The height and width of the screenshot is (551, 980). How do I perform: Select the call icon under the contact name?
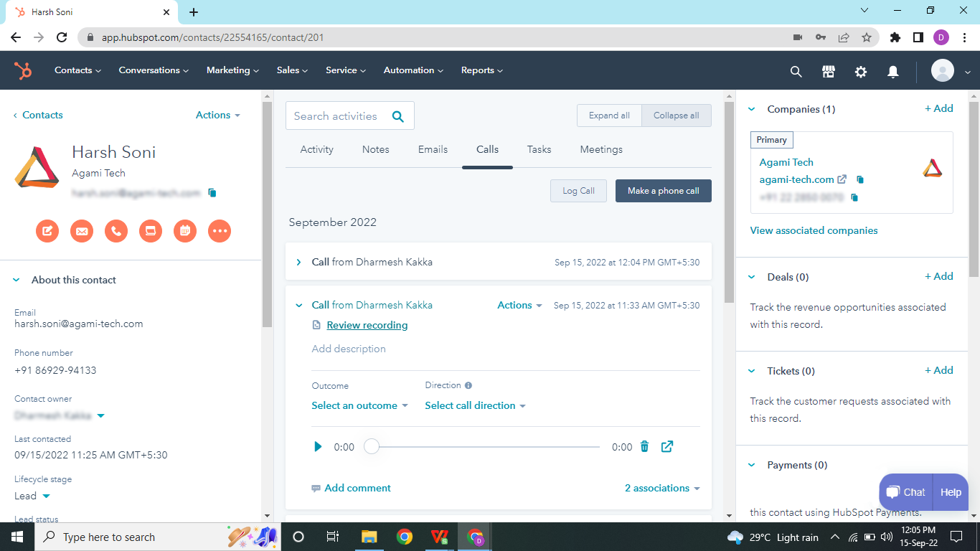pos(116,231)
